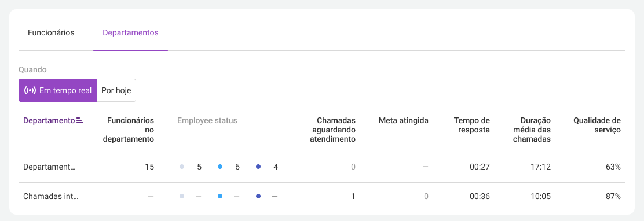The width and height of the screenshot is (644, 221).
Task: Click the light blue status dot in Departament… row
Action: (219, 167)
